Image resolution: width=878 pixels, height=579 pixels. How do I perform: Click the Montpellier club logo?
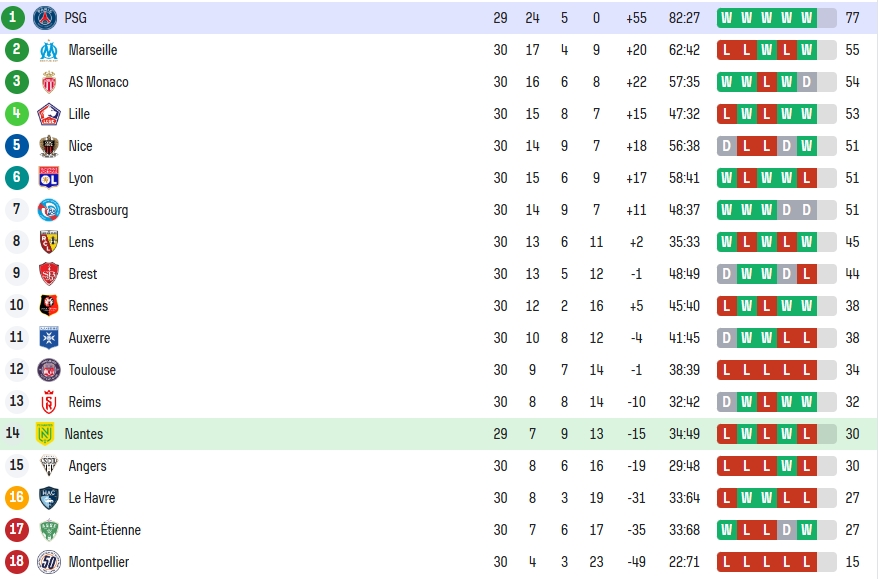pos(49,562)
